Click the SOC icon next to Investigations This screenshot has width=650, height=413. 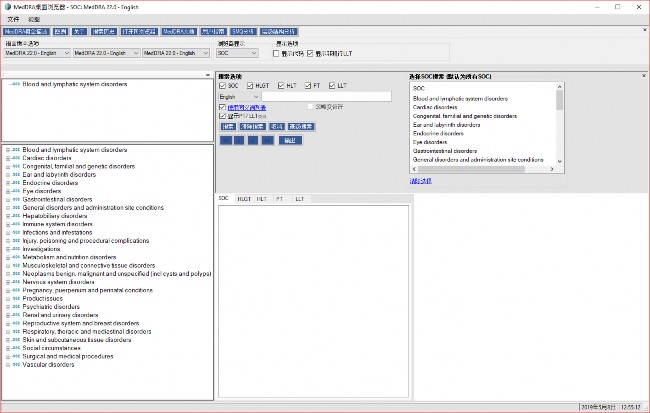(x=17, y=249)
